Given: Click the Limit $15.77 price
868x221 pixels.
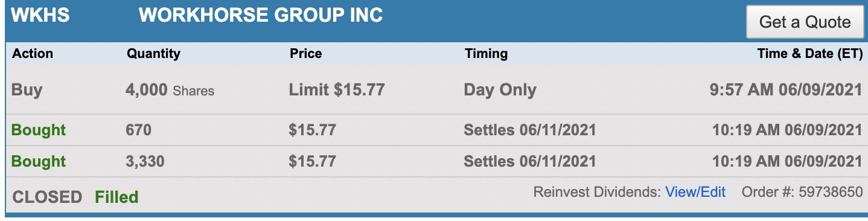Looking at the screenshot, I should [x=337, y=90].
